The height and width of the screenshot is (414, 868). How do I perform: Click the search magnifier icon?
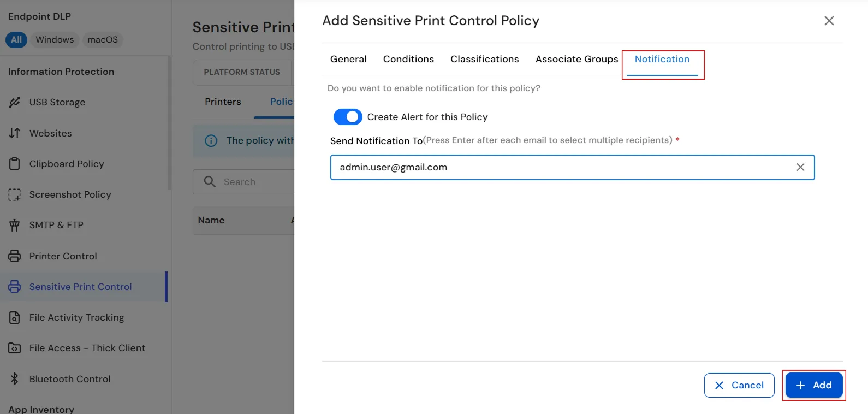(210, 181)
